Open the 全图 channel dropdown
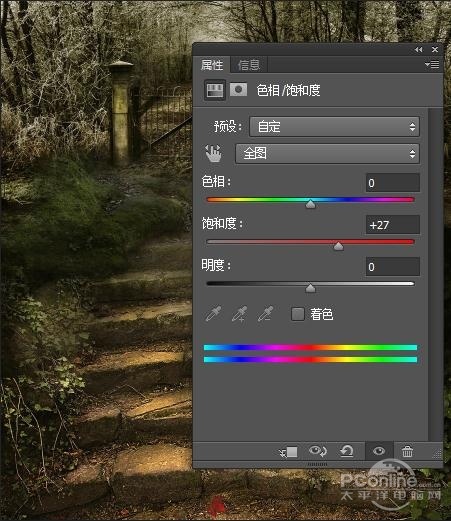The height and width of the screenshot is (521, 451). point(327,153)
